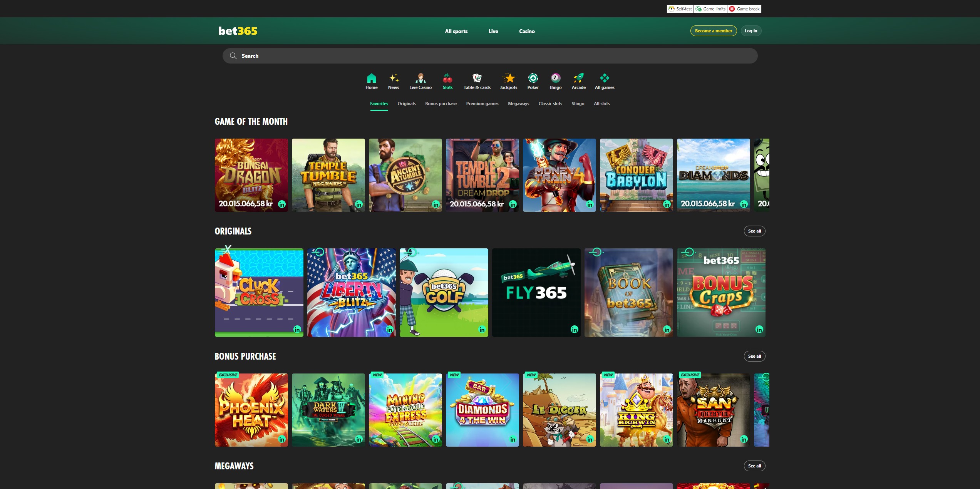This screenshot has width=980, height=489.
Task: Open Diamonds 4 The Win game
Action: tap(482, 410)
